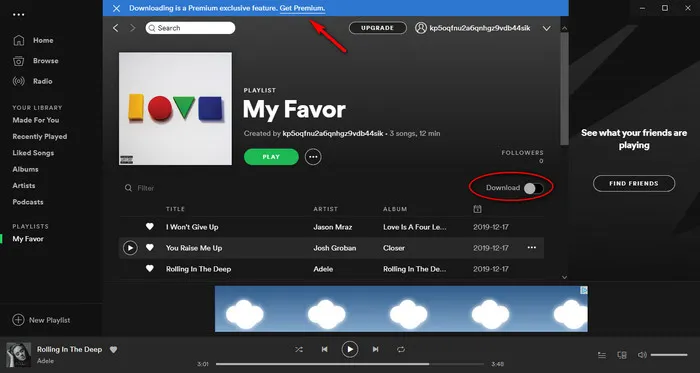The height and width of the screenshot is (373, 700).
Task: Open the user profile kp5oqfnu2a6qnhgz9vdb44sik
Action: [x=473, y=28]
